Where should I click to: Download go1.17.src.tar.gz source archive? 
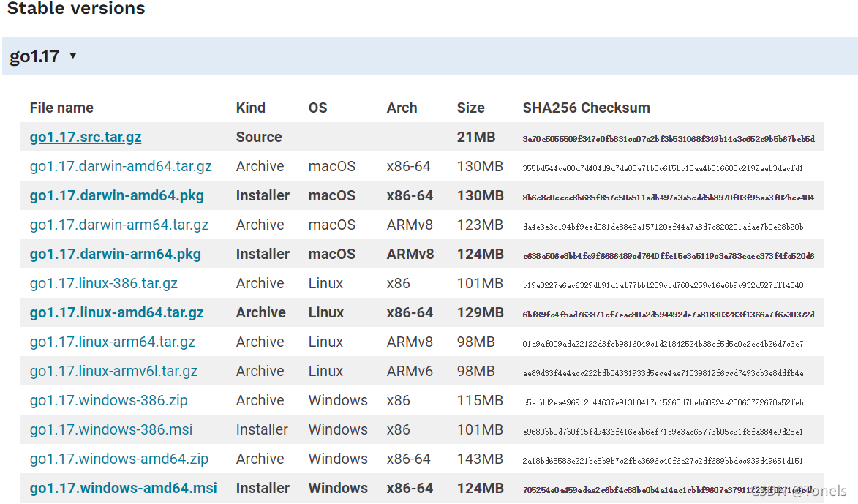click(x=86, y=137)
